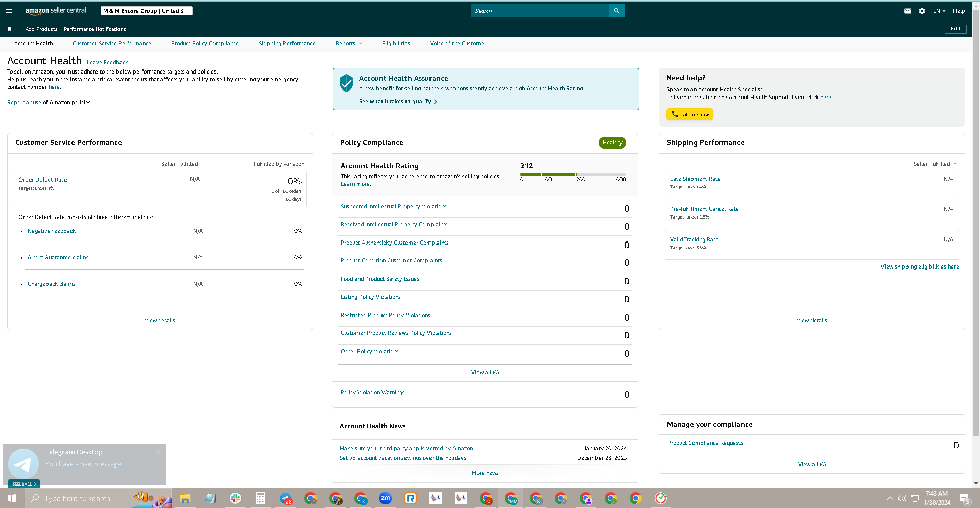Open Performance Notifications shortcut
Viewport: 980px width, 508px height.
95,29
